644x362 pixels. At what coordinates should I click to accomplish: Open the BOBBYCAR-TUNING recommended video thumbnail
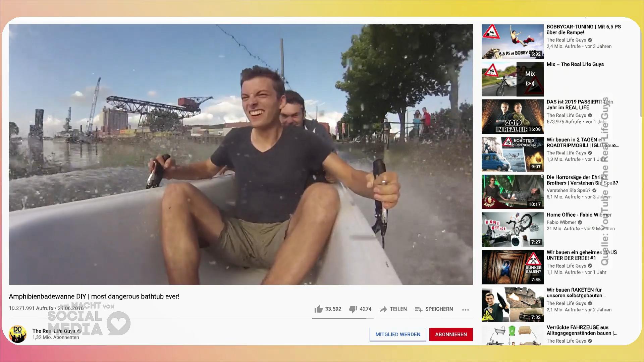[512, 41]
